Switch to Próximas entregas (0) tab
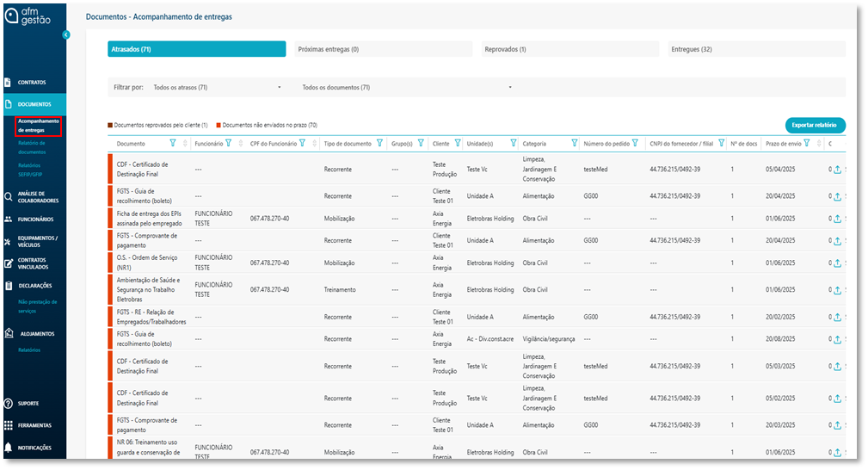Screen dimensions: 868x470 tap(383, 50)
